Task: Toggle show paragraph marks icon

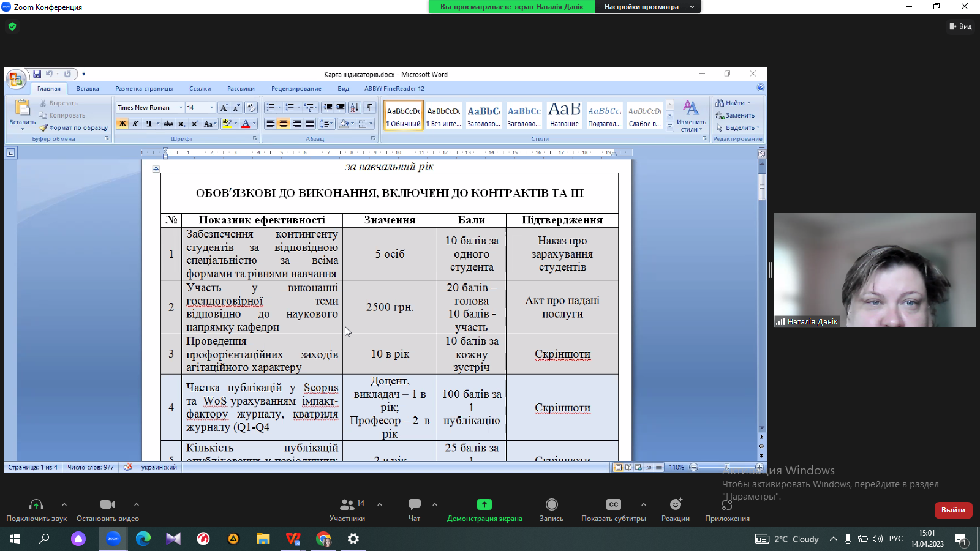Action: click(x=369, y=108)
